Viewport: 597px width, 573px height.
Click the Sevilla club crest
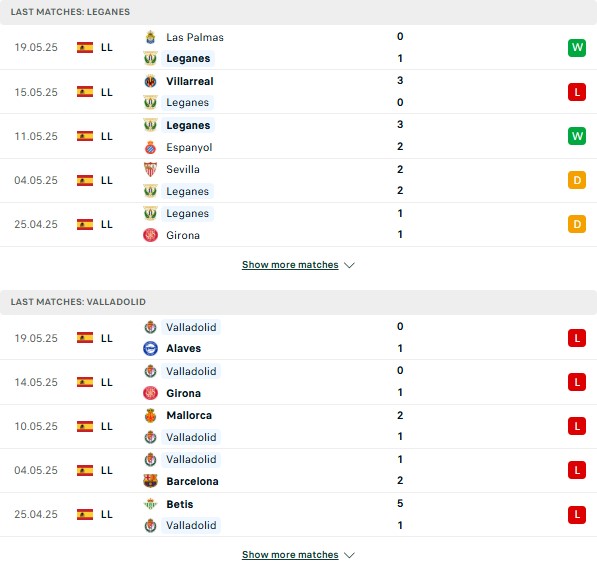point(150,169)
